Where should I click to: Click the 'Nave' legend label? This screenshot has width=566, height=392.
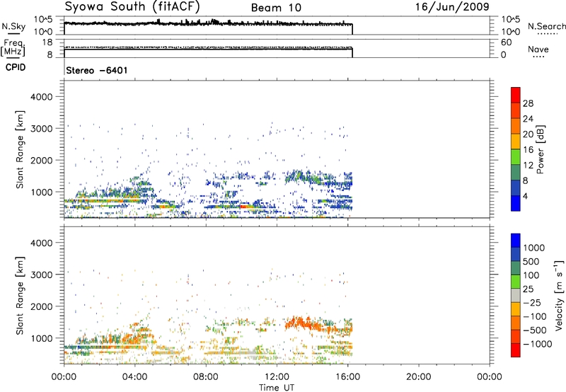coord(538,49)
